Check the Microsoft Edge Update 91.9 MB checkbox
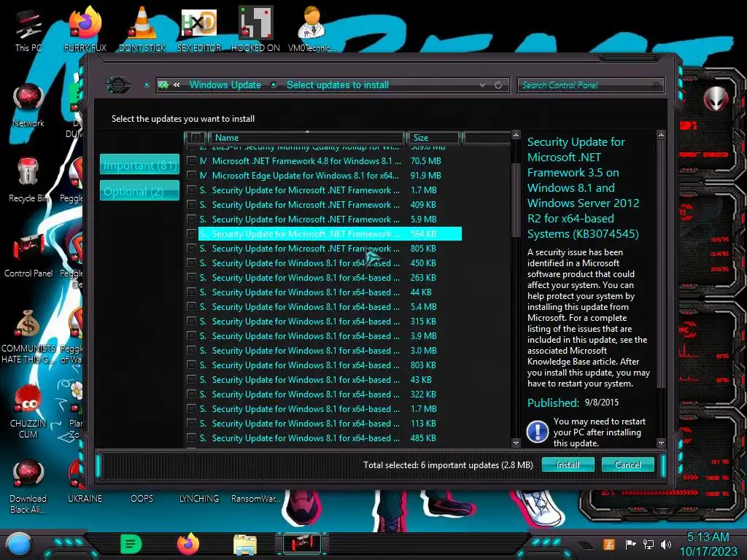This screenshot has height=560, width=747. (191, 176)
